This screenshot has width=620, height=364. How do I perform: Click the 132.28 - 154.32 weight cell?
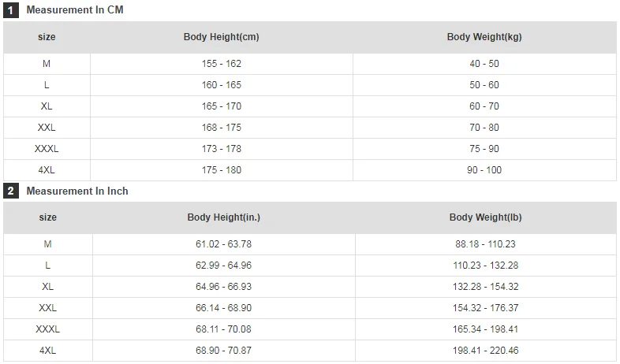486,287
